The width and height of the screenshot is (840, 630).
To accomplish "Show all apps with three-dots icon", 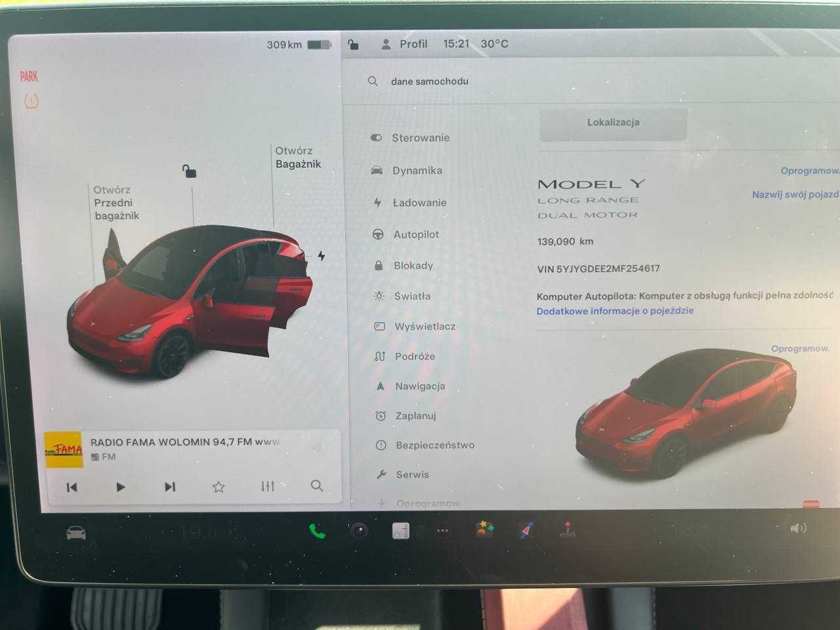I will (443, 531).
